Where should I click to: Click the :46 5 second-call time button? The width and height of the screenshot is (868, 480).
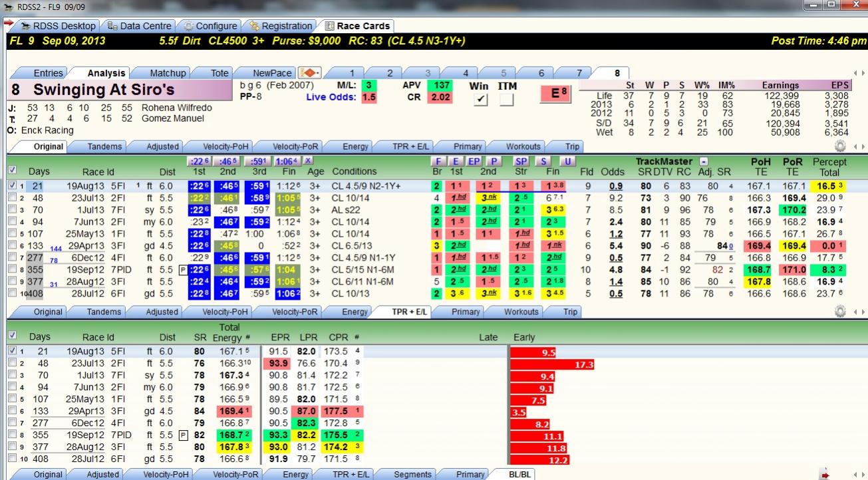point(228,161)
